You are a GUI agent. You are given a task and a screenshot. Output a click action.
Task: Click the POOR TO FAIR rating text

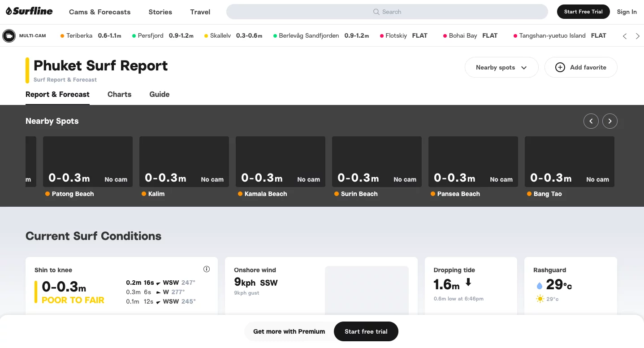(x=73, y=300)
